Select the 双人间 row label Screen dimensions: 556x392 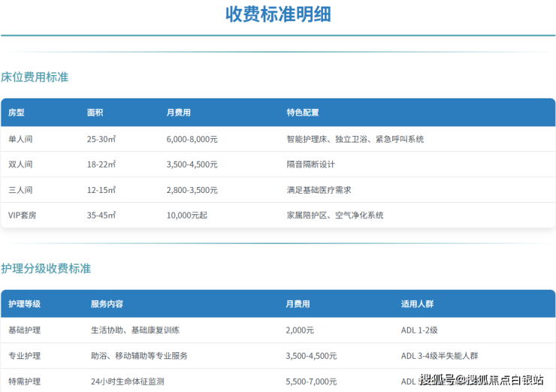coord(21,164)
